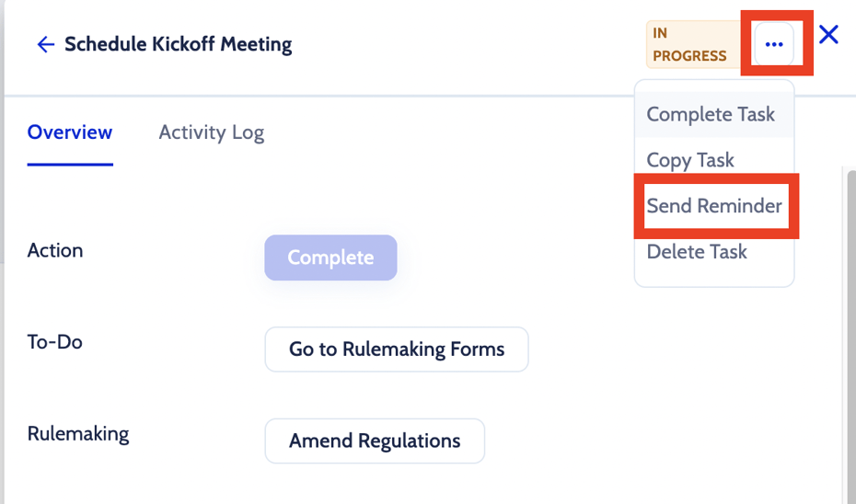Click the Go to Rulemaking Forms button

(x=397, y=349)
